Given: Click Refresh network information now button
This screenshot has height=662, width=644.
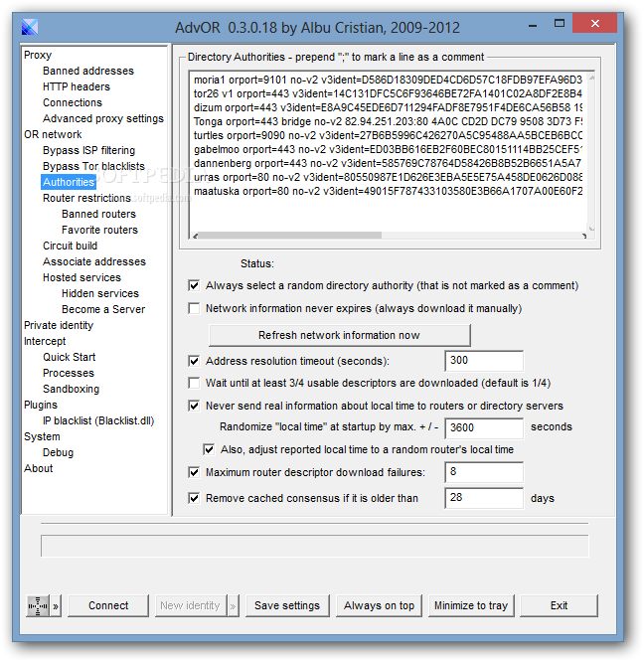Looking at the screenshot, I should (339, 335).
